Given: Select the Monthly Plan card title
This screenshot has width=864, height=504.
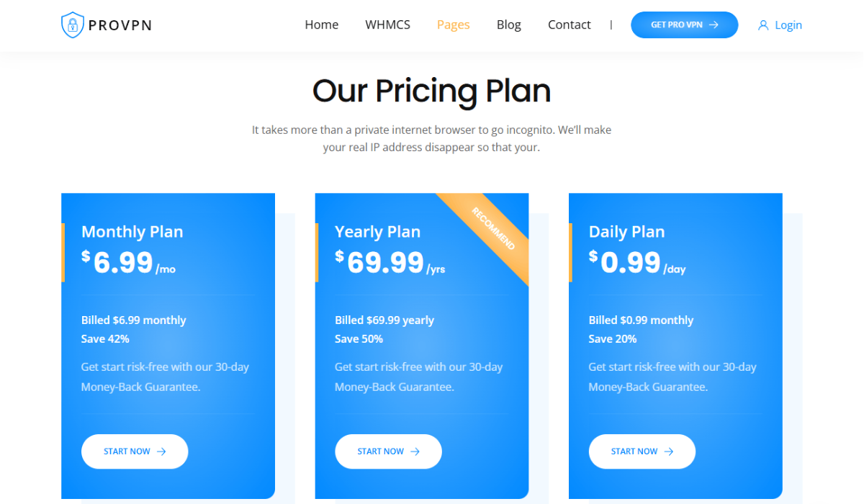Looking at the screenshot, I should [132, 232].
